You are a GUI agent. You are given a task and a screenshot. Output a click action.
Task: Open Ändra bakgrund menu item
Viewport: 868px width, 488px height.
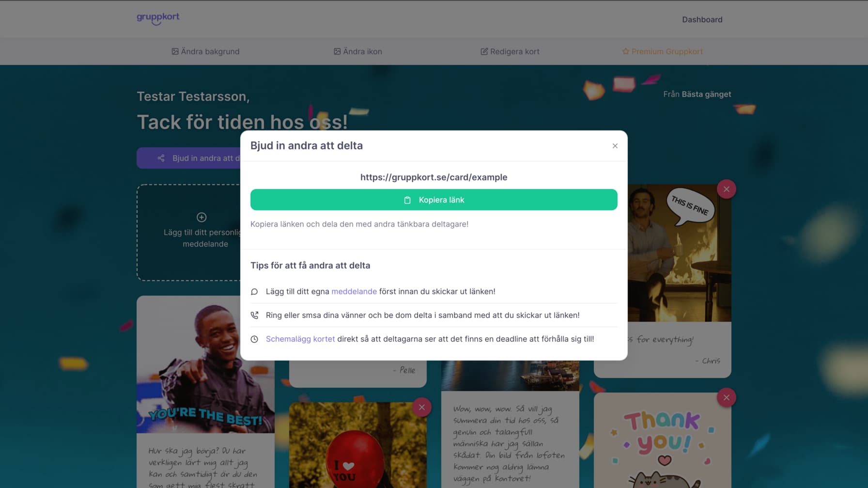point(205,51)
